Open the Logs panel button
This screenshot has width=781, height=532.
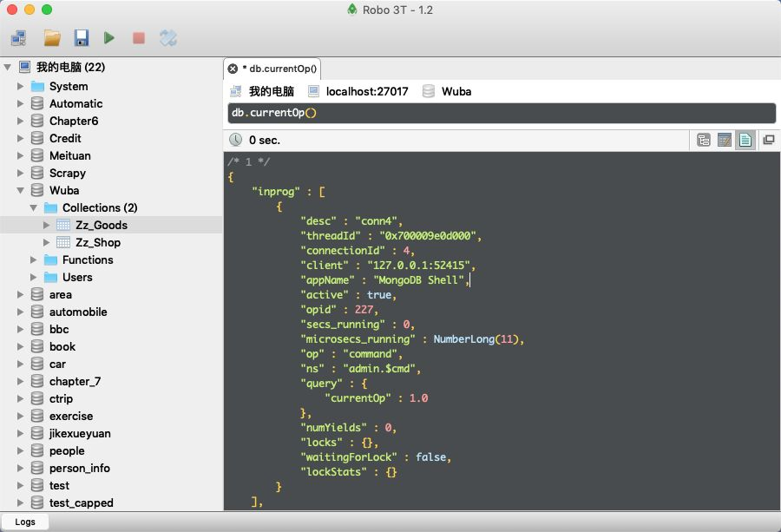click(x=25, y=522)
